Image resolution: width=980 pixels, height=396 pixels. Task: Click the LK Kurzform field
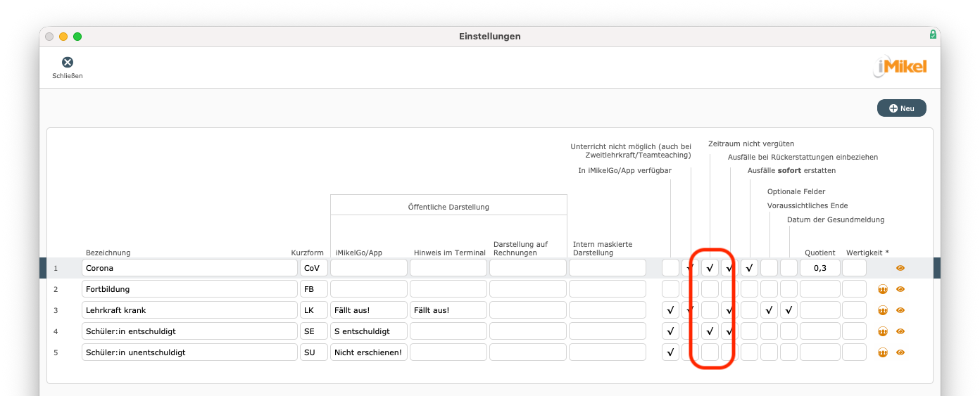click(314, 310)
